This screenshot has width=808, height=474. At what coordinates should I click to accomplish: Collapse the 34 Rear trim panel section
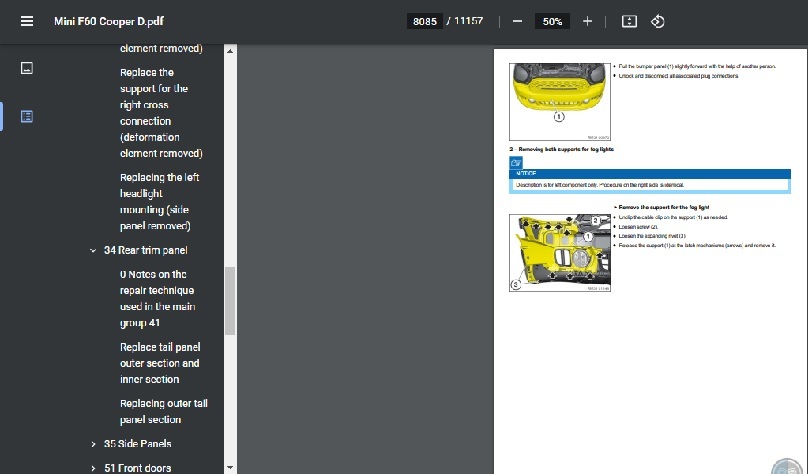(x=93, y=250)
